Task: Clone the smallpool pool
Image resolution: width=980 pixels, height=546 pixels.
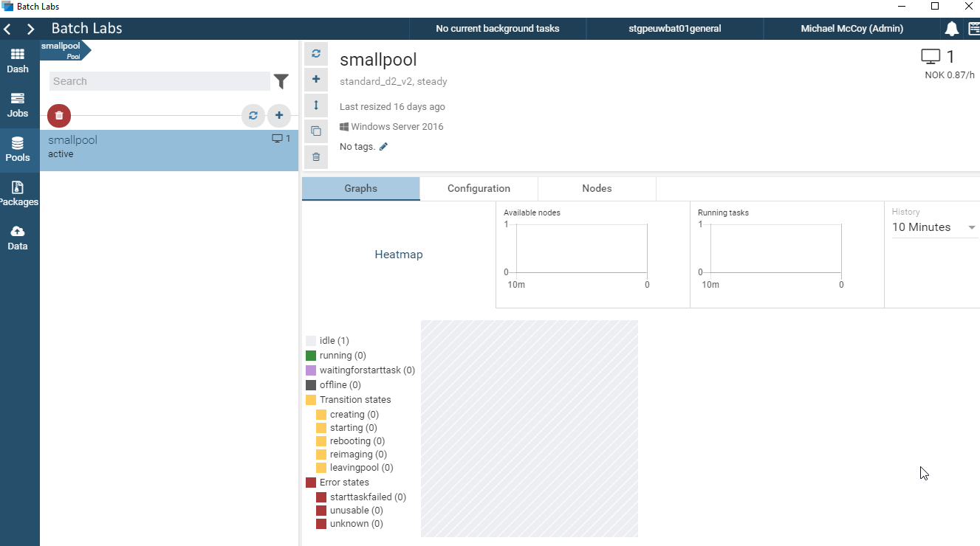Action: click(316, 131)
